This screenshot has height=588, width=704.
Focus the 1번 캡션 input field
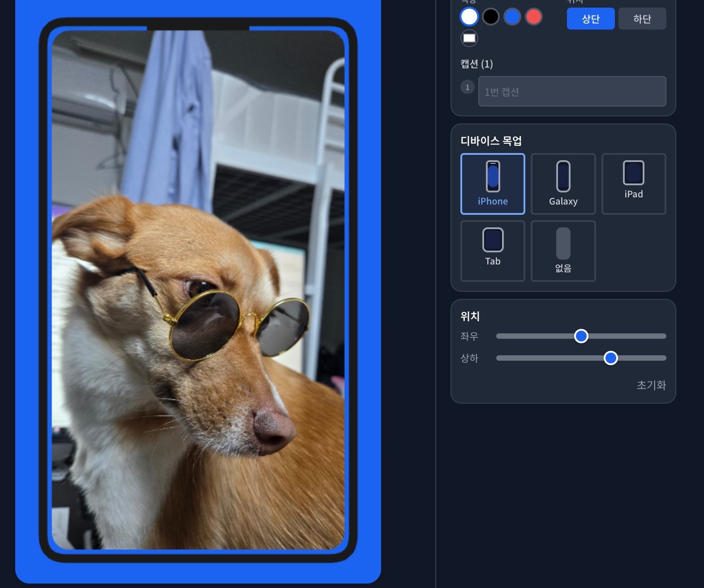click(572, 92)
